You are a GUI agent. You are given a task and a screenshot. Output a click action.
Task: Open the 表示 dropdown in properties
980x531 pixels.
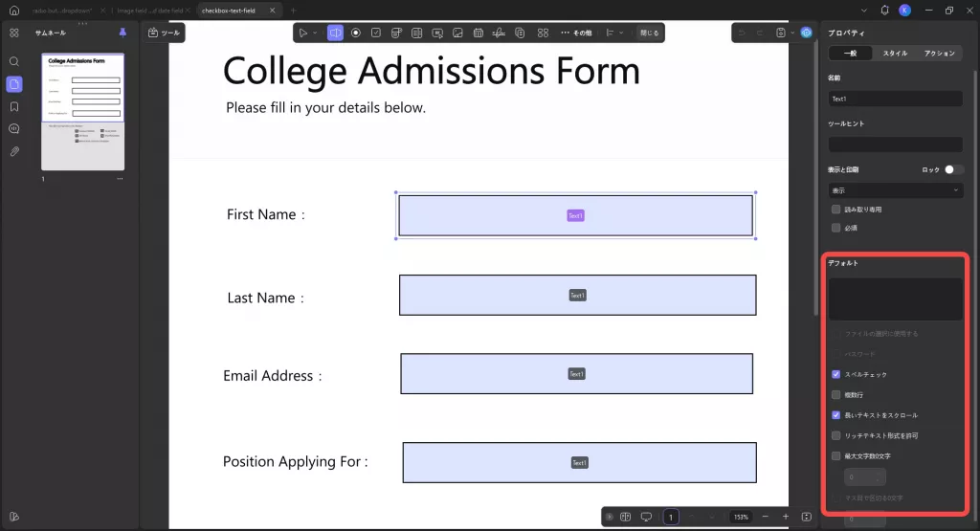(895, 190)
